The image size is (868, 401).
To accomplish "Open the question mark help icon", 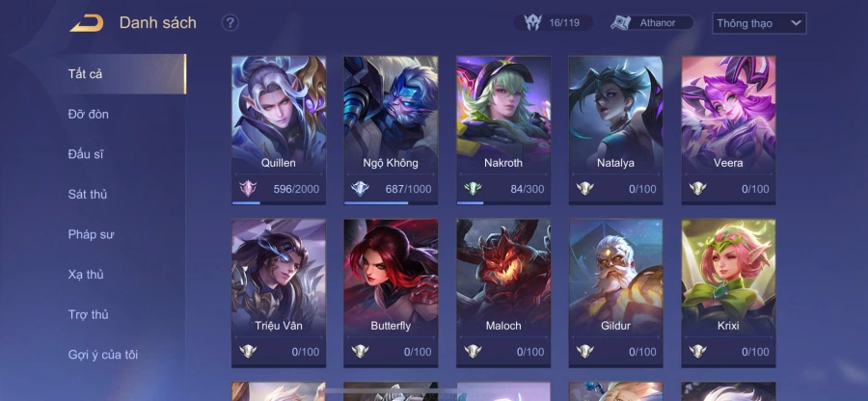I will point(231,23).
